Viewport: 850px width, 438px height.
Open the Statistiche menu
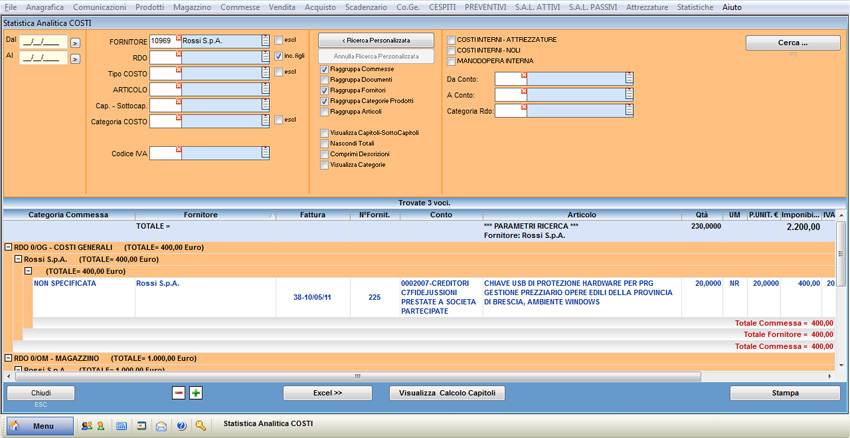pyautogui.click(x=695, y=7)
